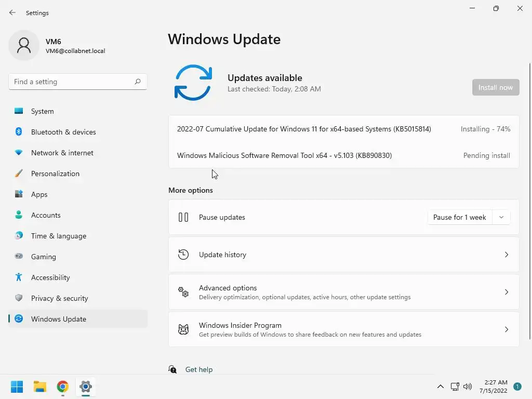532x399 pixels.
Task: Click the Find a setting search box
Action: [78, 82]
